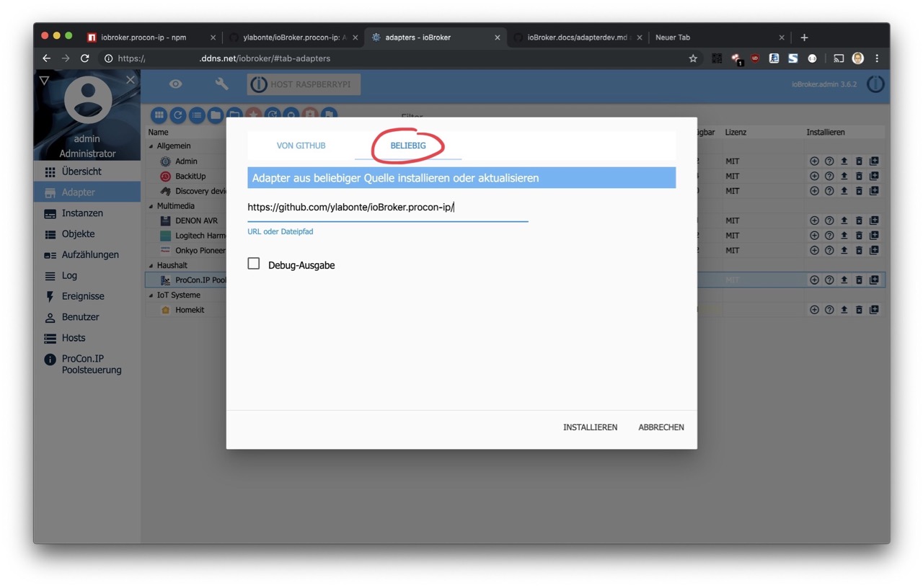The image size is (923, 588).
Task: Click the ioBroker logo icon top right
Action: [875, 84]
